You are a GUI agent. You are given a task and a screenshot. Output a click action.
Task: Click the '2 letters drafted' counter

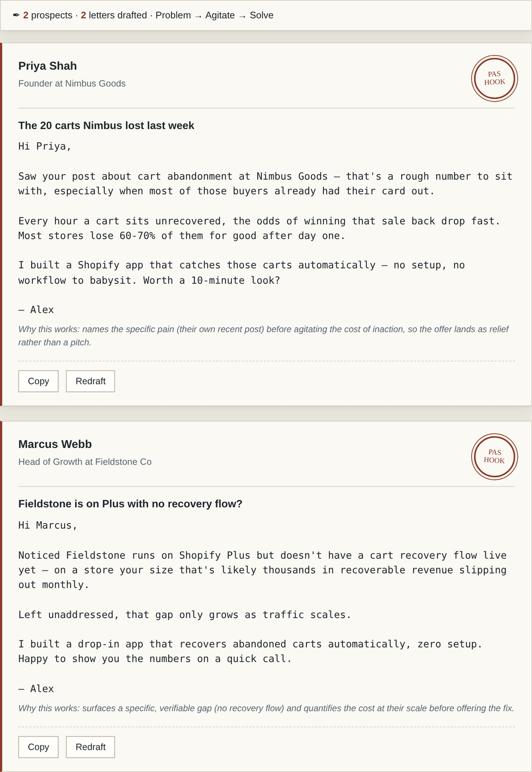pos(114,15)
